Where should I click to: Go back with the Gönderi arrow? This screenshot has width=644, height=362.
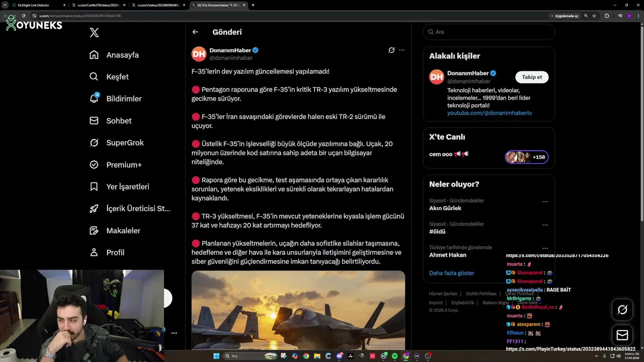click(195, 32)
